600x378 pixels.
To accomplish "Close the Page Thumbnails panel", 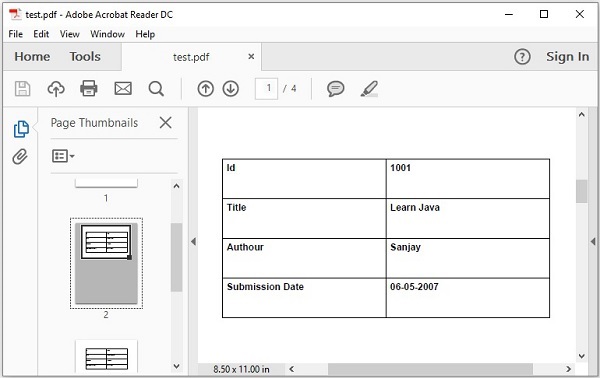I will [x=165, y=123].
